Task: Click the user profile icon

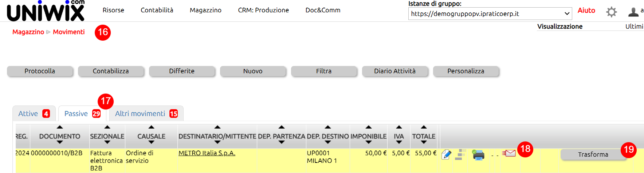Action: pyautogui.click(x=633, y=12)
